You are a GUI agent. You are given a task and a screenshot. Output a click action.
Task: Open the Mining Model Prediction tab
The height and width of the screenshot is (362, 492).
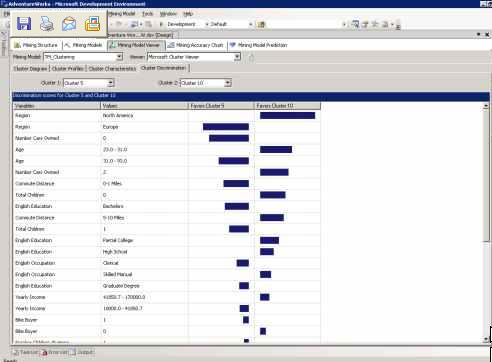(x=258, y=45)
